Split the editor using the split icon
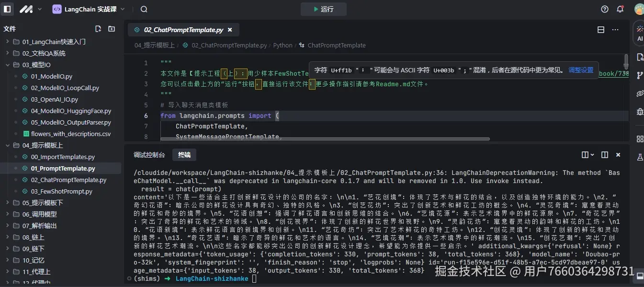 [601, 29]
